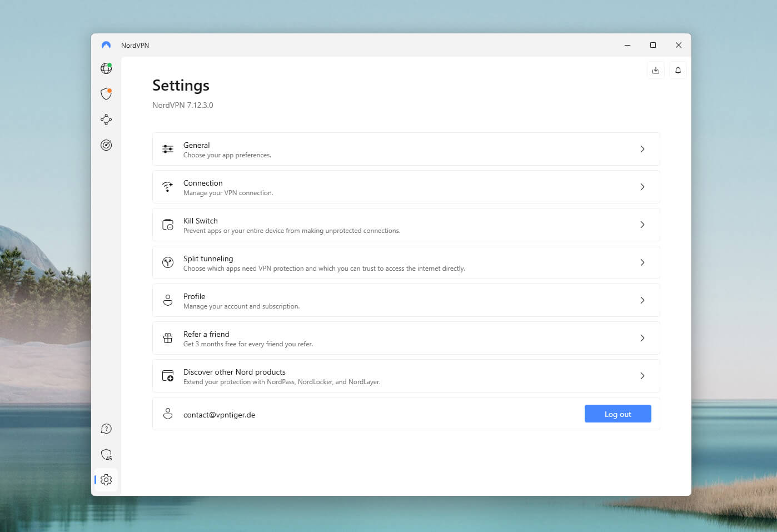Open the Dark Web Monitor target icon
The image size is (777, 532).
click(x=106, y=145)
